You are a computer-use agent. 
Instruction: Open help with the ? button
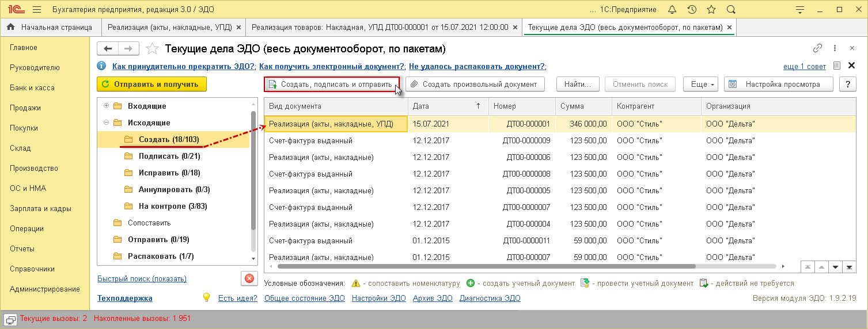coord(848,84)
